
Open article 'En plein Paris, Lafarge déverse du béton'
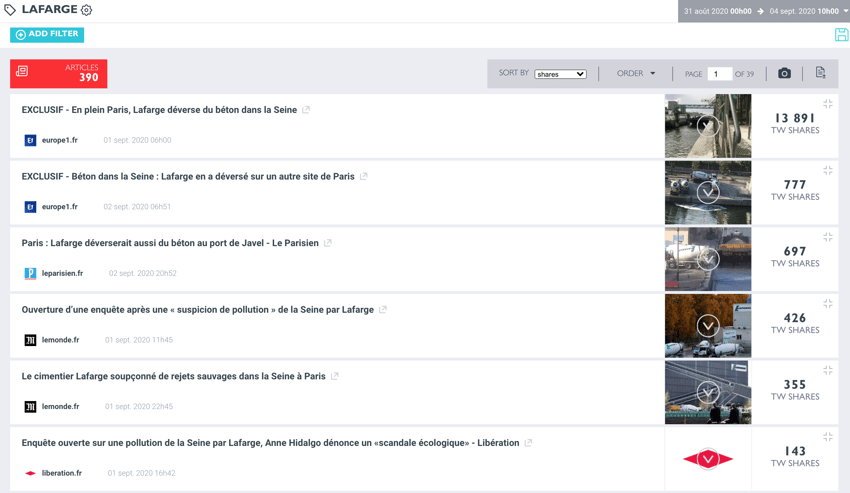coord(159,110)
